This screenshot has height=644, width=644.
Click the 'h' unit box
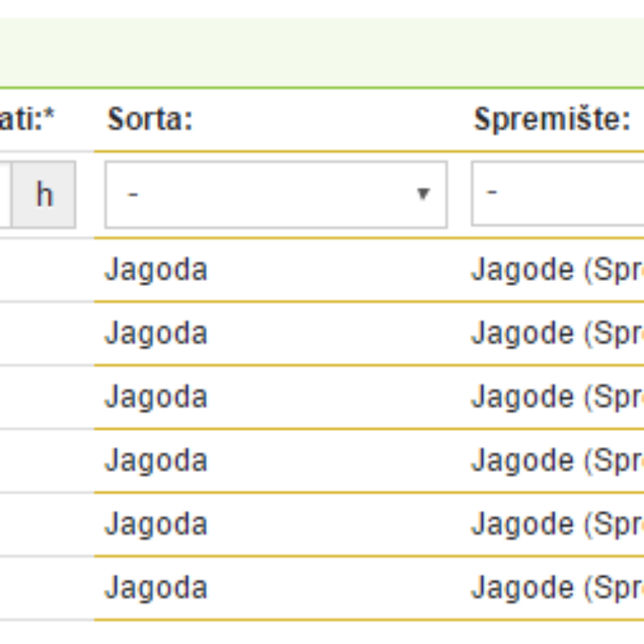click(44, 195)
